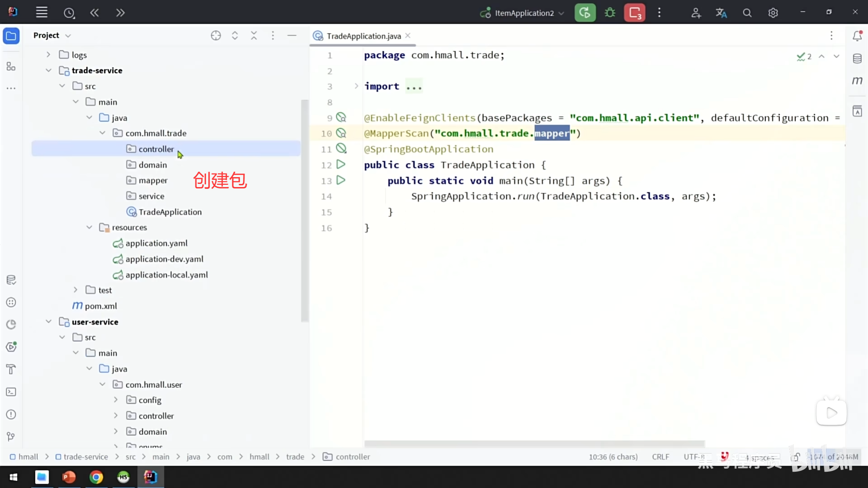Click the editor horizontal scrollbar
868x488 pixels.
(534, 443)
